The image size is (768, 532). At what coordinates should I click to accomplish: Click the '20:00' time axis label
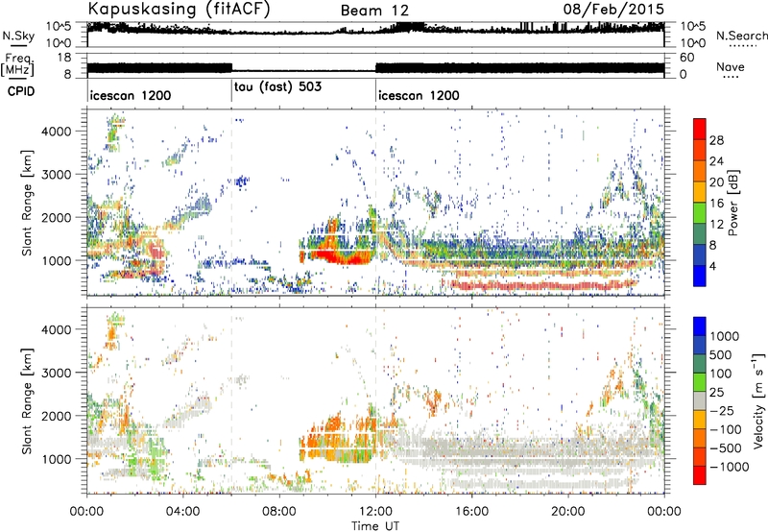coord(568,512)
